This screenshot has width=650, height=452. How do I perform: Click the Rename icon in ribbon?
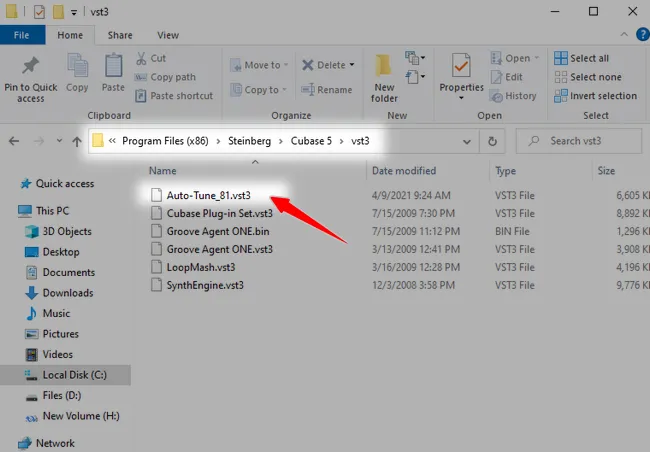click(328, 90)
